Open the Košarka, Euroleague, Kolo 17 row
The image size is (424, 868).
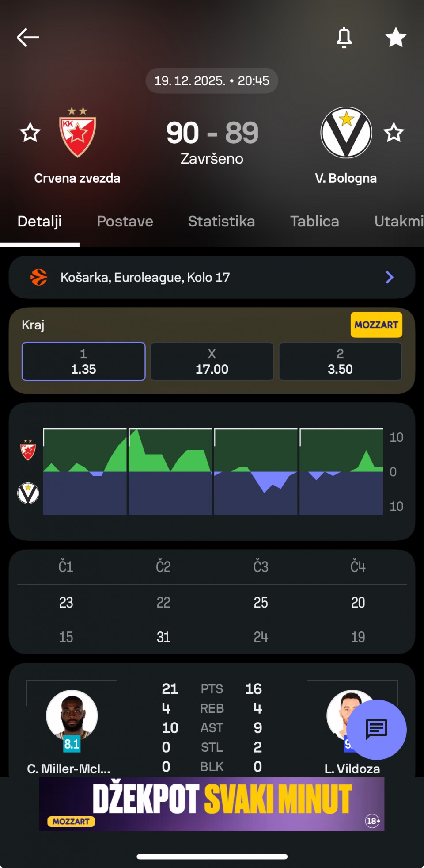pos(212,277)
